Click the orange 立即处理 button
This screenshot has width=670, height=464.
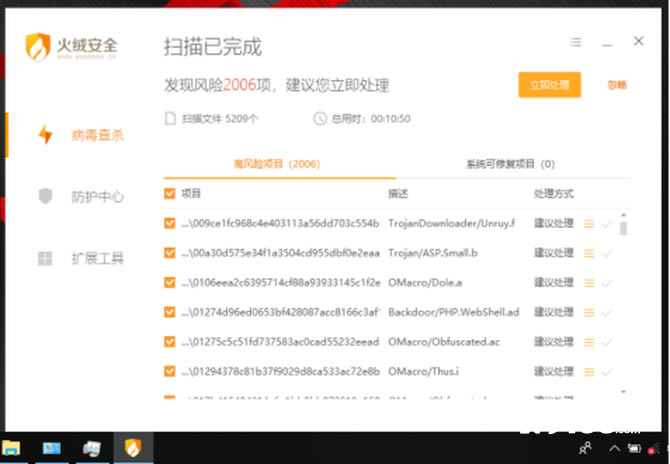(550, 85)
